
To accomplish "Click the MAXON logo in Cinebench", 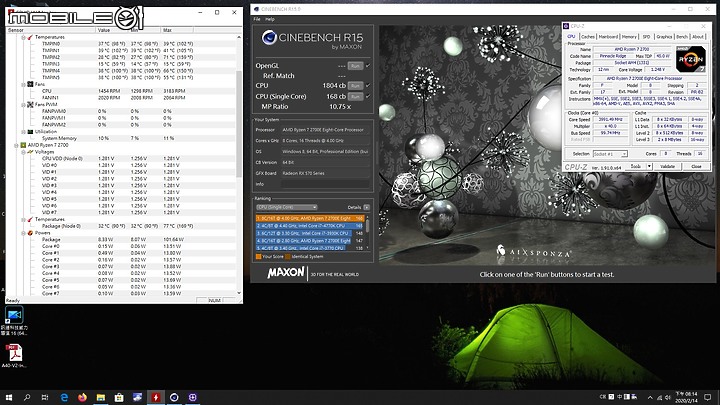I will point(286,273).
